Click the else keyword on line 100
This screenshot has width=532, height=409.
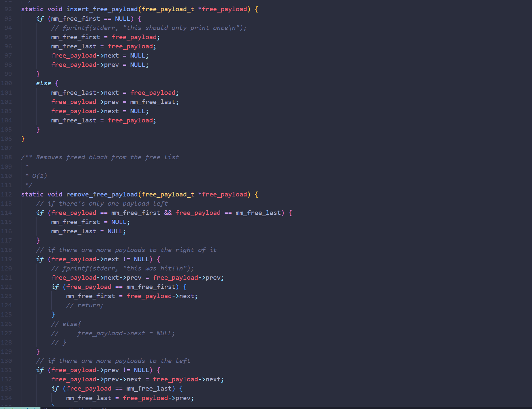pos(43,83)
